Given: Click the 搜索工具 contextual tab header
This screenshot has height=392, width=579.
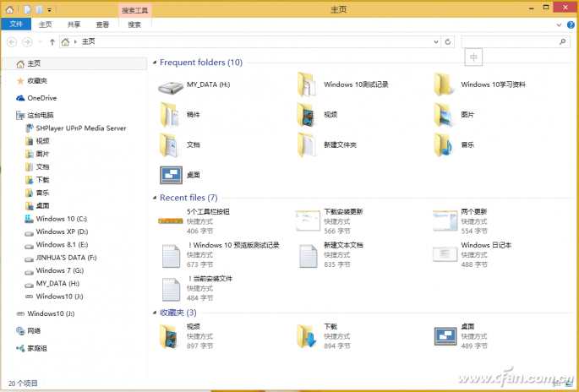Looking at the screenshot, I should tap(134, 10).
